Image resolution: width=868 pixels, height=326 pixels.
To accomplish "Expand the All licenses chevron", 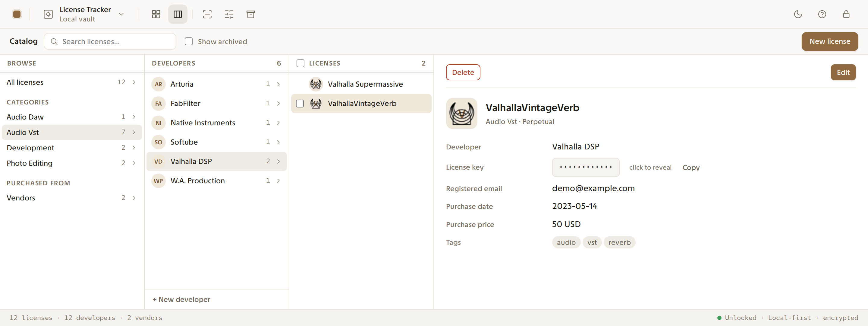I will (134, 82).
